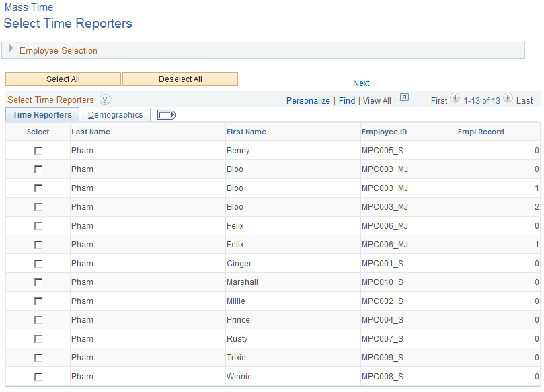This screenshot has width=544, height=392.
Task: Check the box for Prince Pham
Action: tap(38, 320)
